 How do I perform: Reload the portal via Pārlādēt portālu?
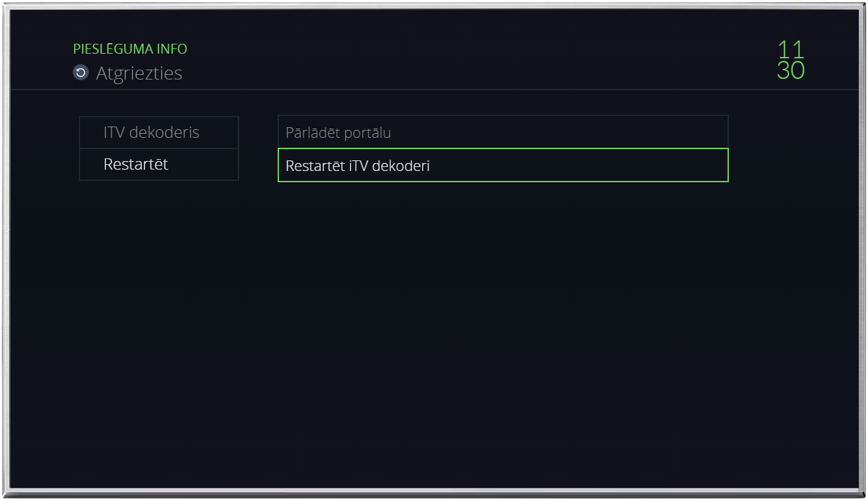coord(503,132)
